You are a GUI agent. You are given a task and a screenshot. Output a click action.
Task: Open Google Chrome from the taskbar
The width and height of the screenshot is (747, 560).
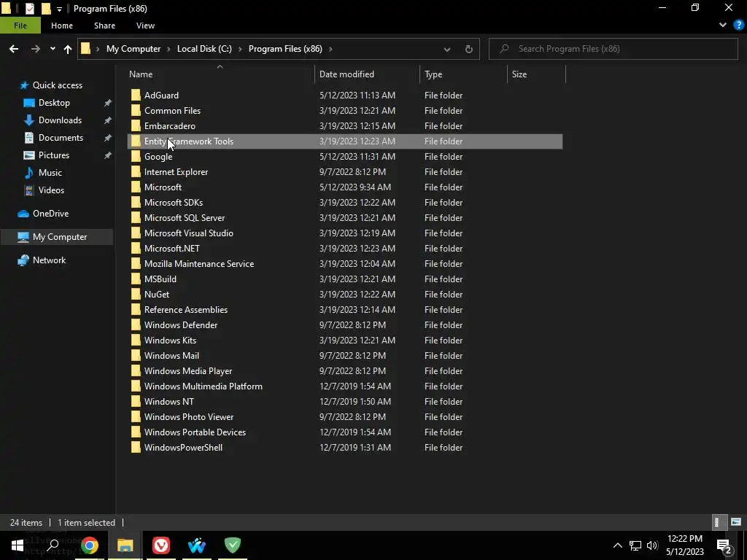(90, 545)
